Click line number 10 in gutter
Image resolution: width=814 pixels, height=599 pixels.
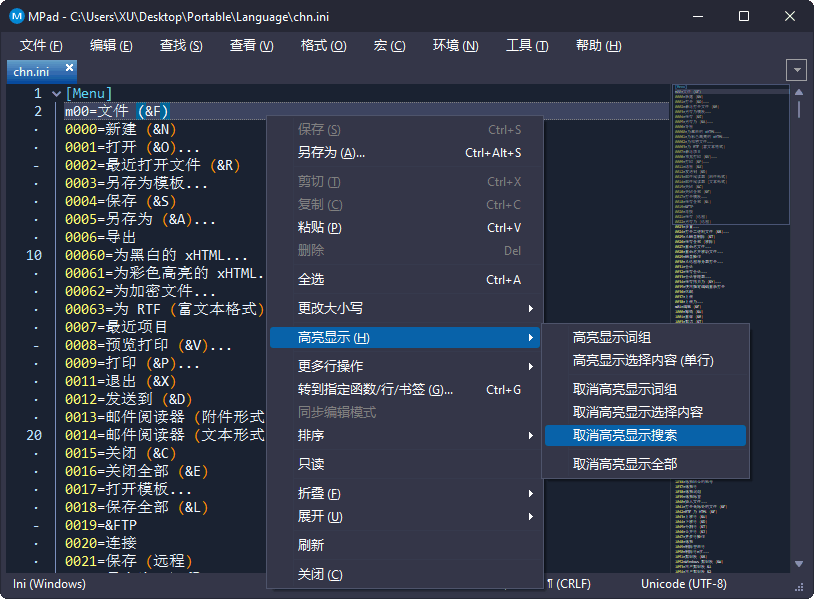(34, 255)
